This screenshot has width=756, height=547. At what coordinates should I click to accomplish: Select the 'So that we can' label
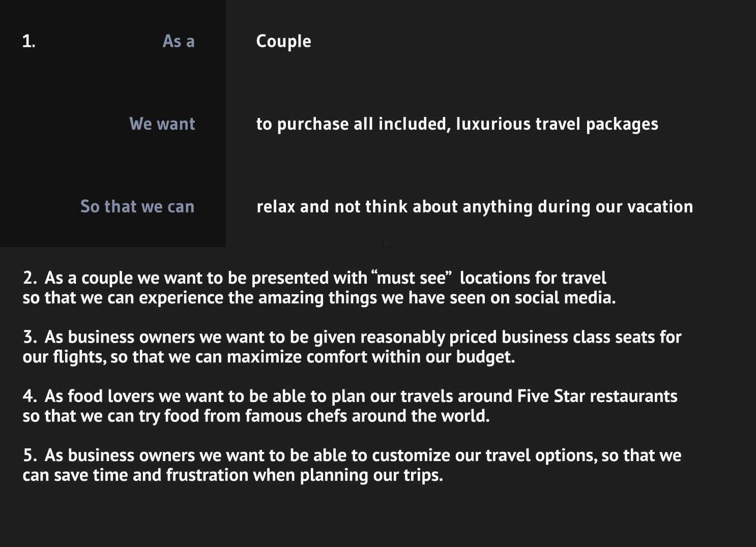(x=137, y=207)
